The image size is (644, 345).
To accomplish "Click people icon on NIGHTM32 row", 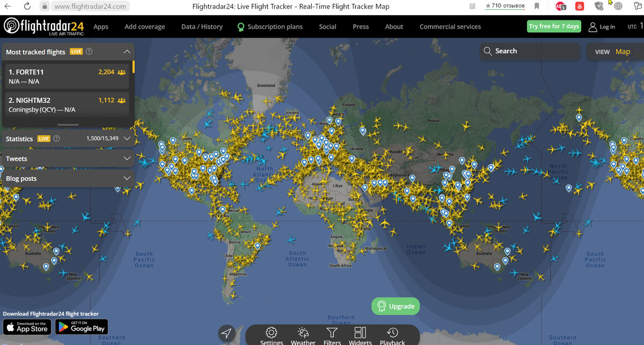I will click(122, 100).
